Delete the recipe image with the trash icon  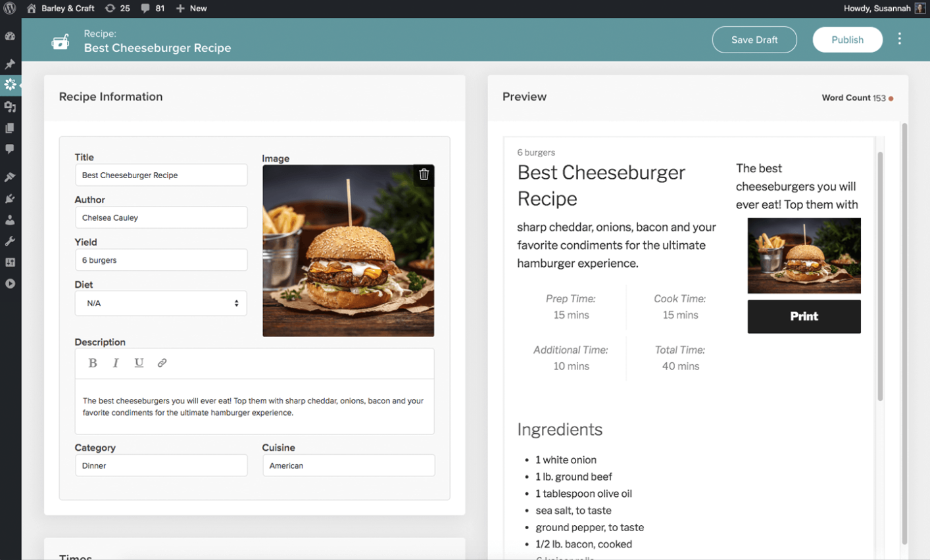click(x=424, y=174)
